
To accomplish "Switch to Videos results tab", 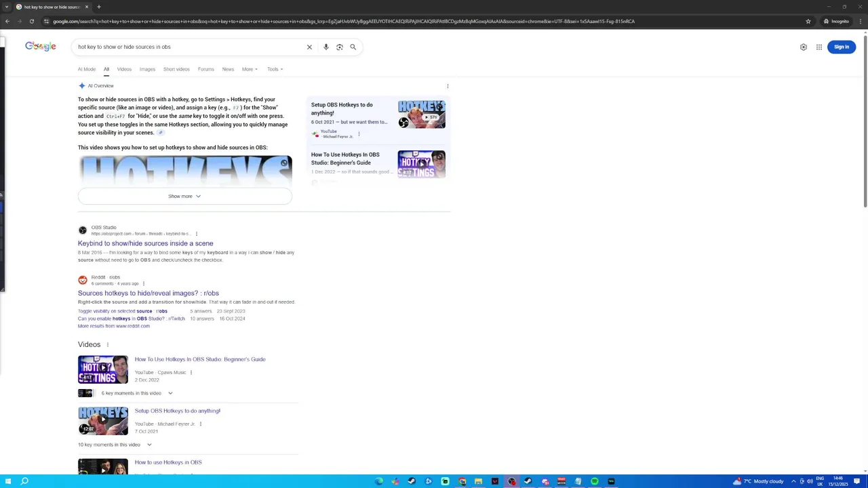I will (124, 69).
